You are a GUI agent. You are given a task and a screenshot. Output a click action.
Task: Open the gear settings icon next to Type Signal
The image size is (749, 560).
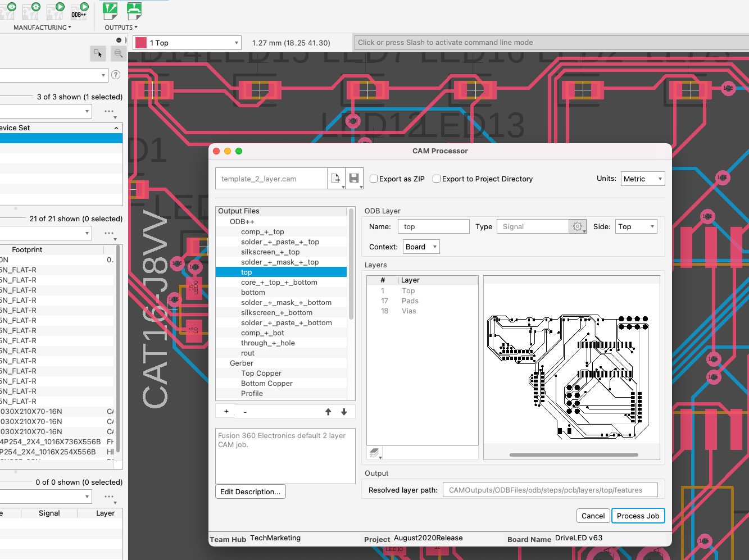tap(577, 226)
